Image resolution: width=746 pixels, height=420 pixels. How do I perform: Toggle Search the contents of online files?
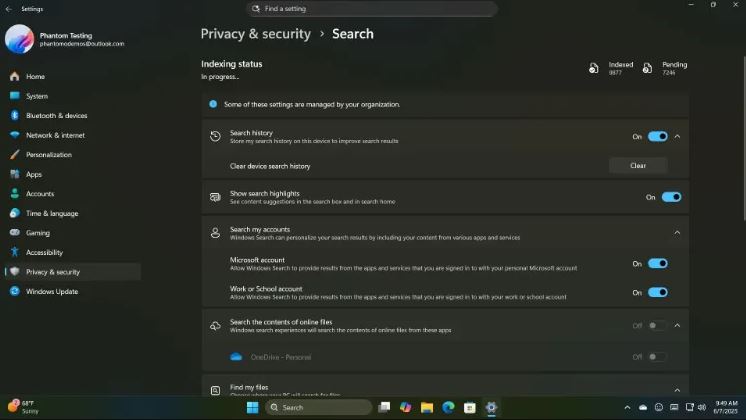click(658, 326)
